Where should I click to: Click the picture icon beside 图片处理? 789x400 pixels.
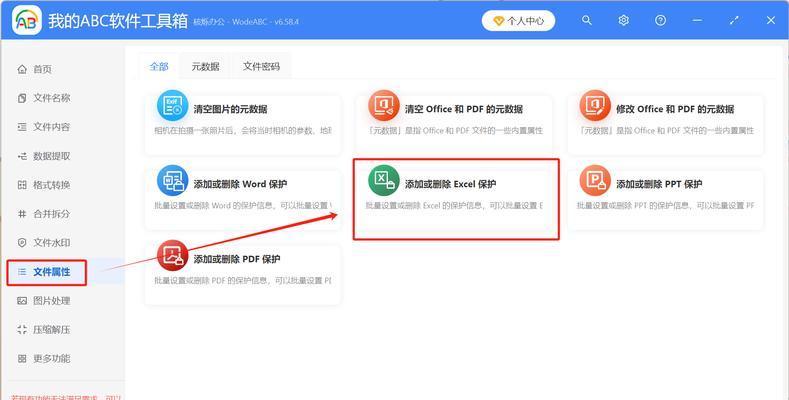pos(22,301)
